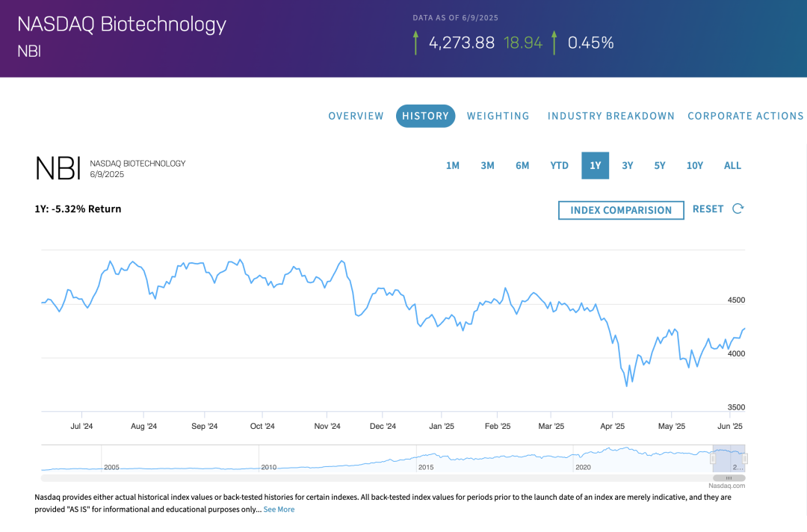Image resolution: width=807 pixels, height=532 pixels.
Task: Click the Apr '25 x-axis label
Action: [x=613, y=426]
